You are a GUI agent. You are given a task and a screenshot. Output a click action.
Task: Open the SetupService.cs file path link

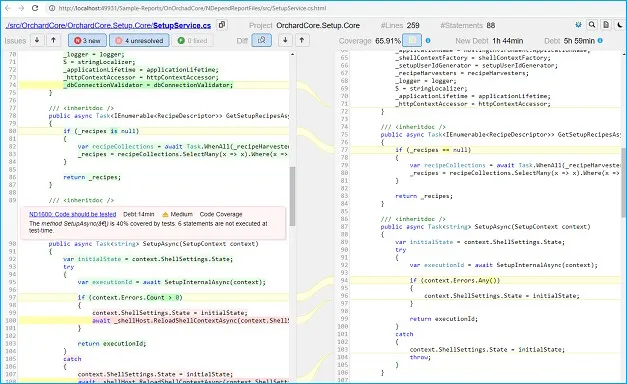tap(108, 25)
